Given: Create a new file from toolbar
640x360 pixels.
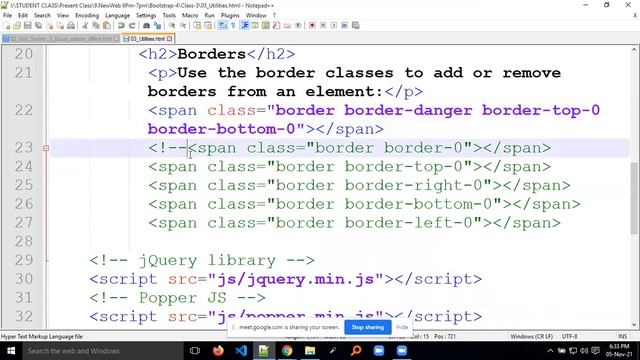Looking at the screenshot, I should 7,25.
